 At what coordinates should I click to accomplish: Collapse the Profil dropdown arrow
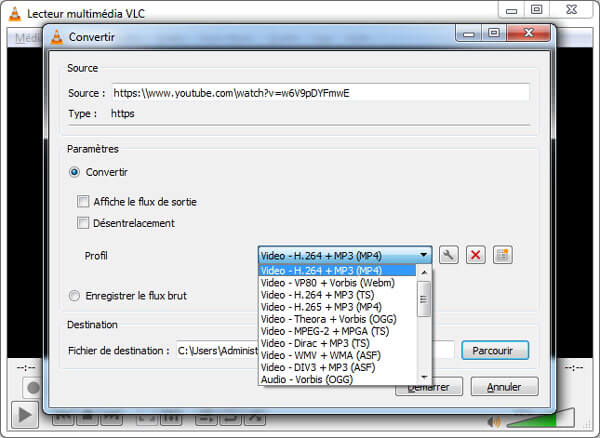[423, 255]
